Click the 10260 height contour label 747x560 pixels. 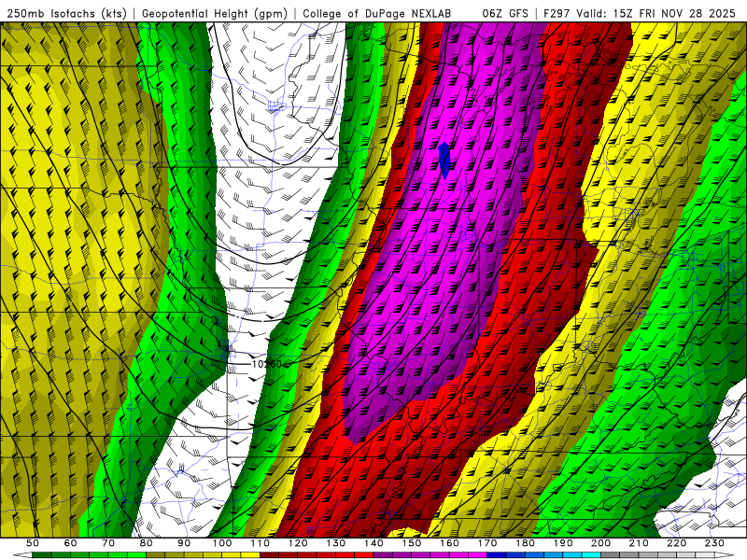tap(267, 364)
